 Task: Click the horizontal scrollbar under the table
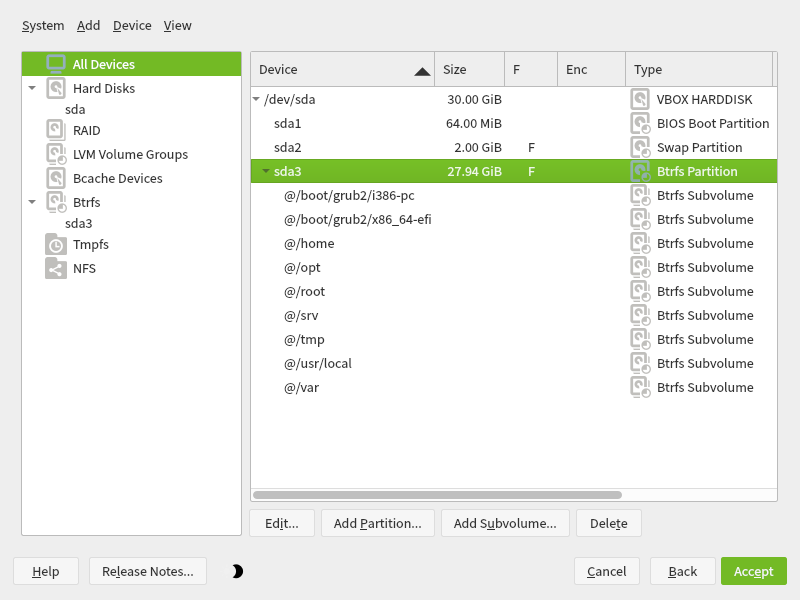pos(437,494)
